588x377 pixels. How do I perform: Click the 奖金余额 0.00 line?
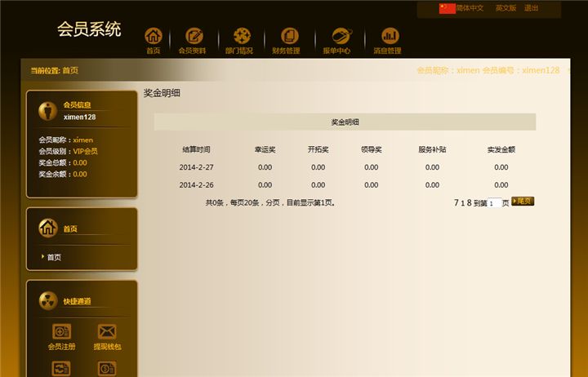[x=63, y=174]
